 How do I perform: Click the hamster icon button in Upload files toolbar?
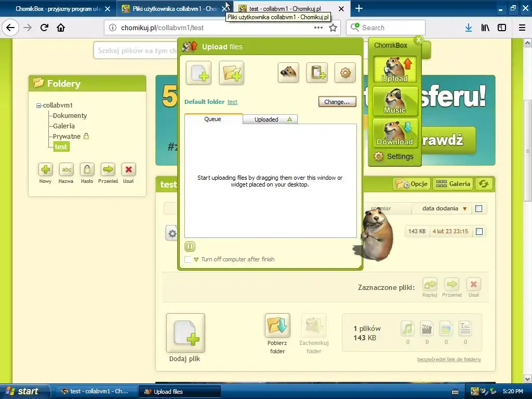coord(288,73)
